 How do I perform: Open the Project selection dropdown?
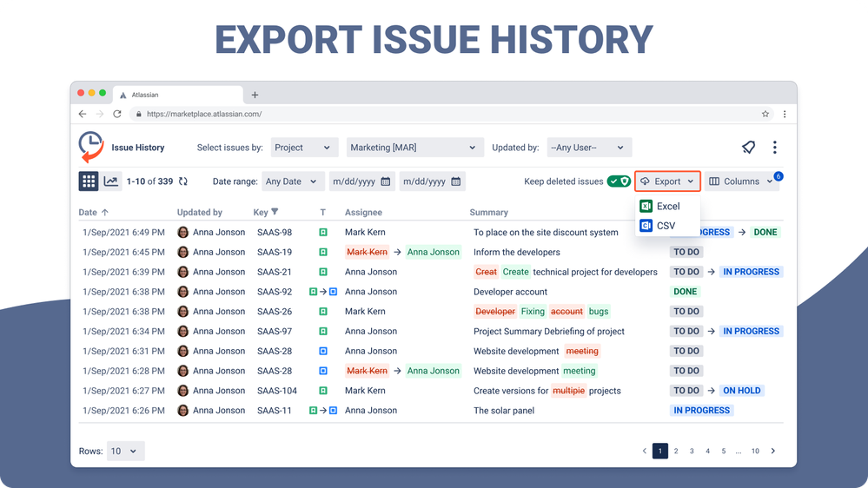302,147
